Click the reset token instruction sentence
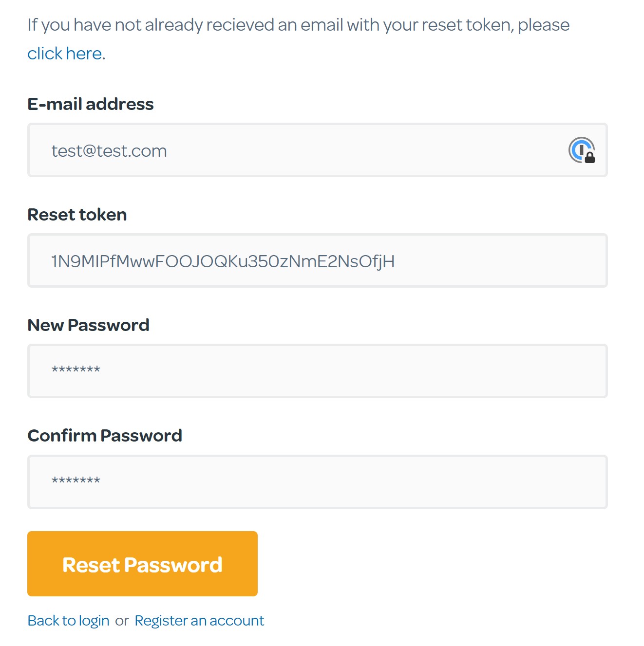Screen dimensions: 644x646 [x=298, y=25]
